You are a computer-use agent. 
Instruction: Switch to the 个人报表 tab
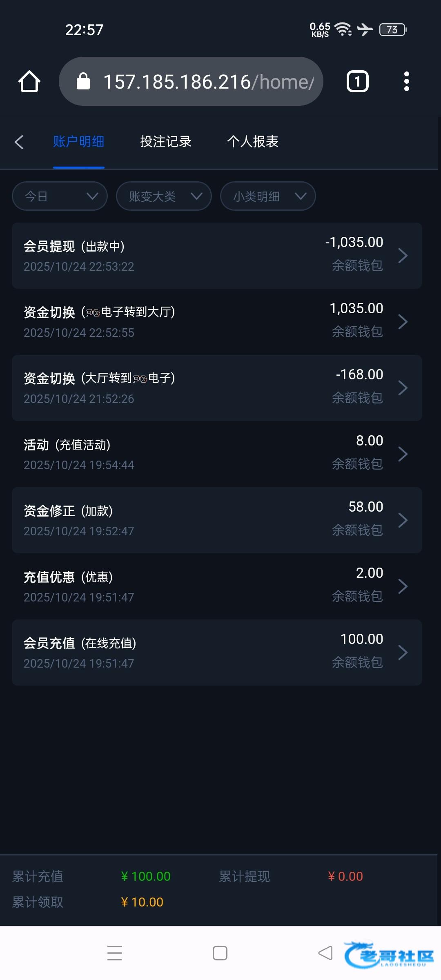tap(253, 142)
